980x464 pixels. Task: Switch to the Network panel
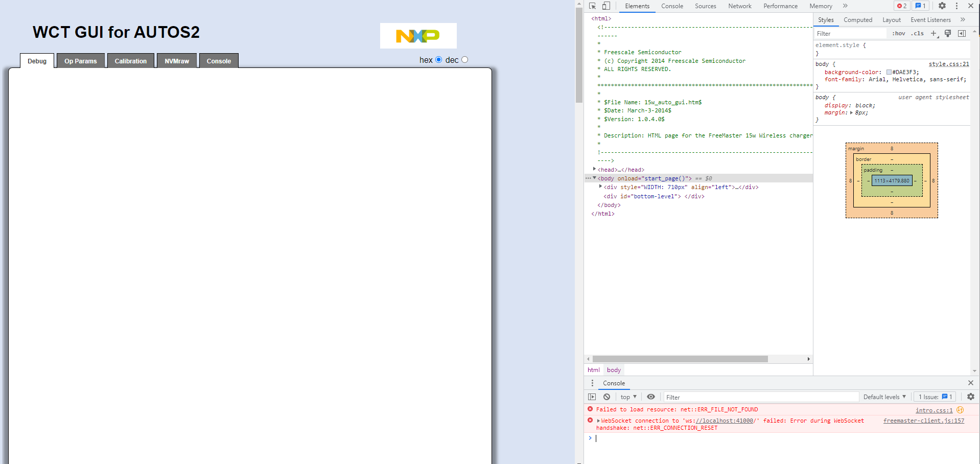click(739, 6)
